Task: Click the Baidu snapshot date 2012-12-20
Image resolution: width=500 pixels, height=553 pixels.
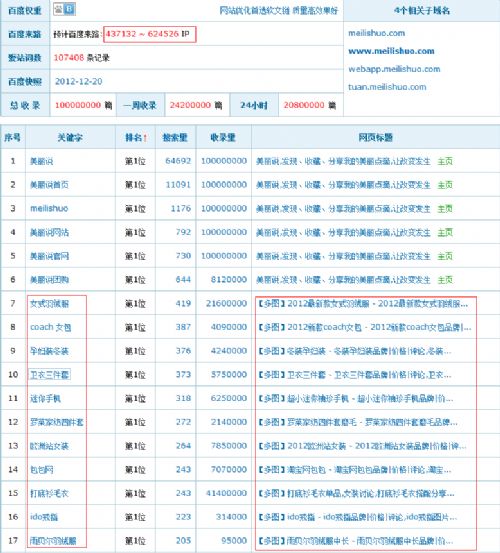Action: pos(79,81)
